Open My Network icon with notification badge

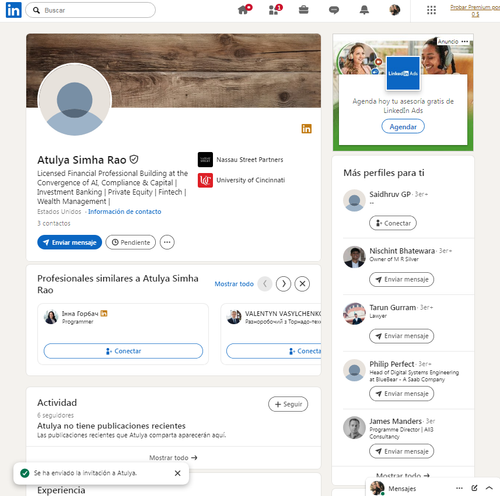(274, 10)
